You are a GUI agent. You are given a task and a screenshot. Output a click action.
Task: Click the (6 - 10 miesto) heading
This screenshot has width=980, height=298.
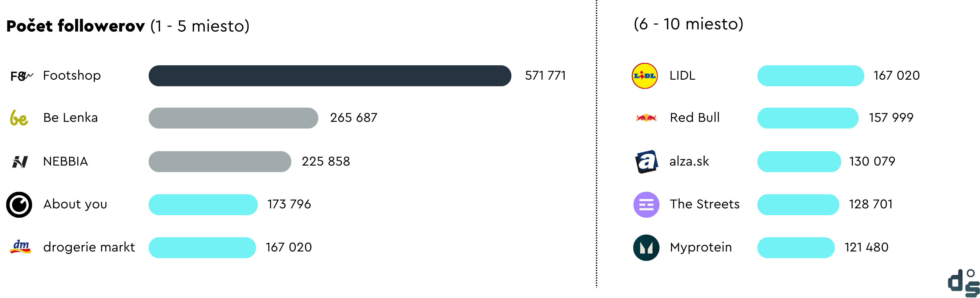(x=688, y=24)
